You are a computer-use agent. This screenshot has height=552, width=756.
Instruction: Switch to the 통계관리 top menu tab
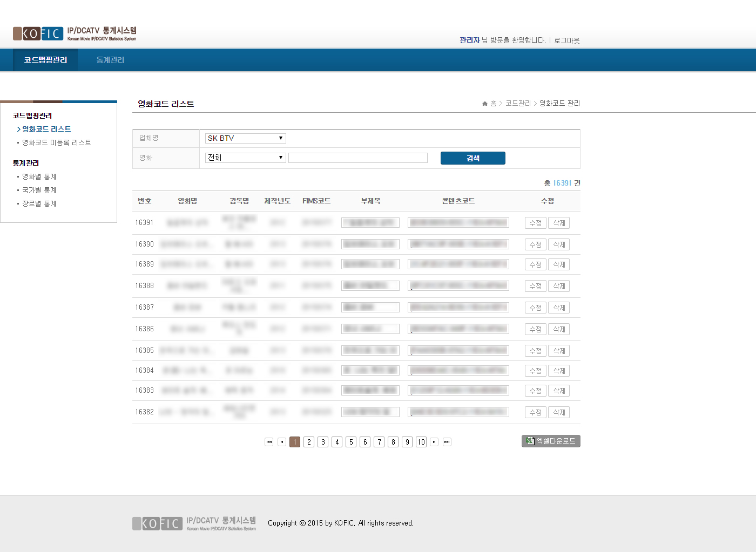coord(110,60)
